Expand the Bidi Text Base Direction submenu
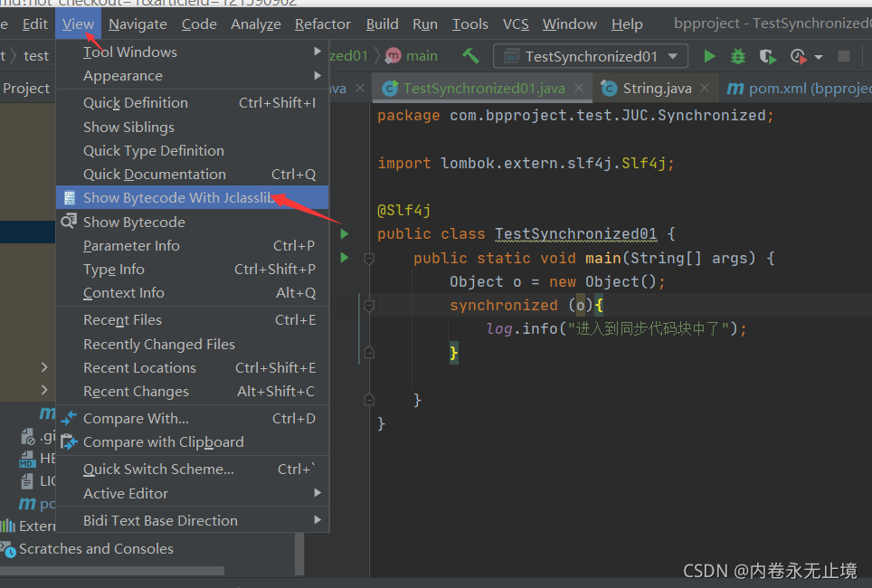Screen dimensions: 872x588 (318, 519)
